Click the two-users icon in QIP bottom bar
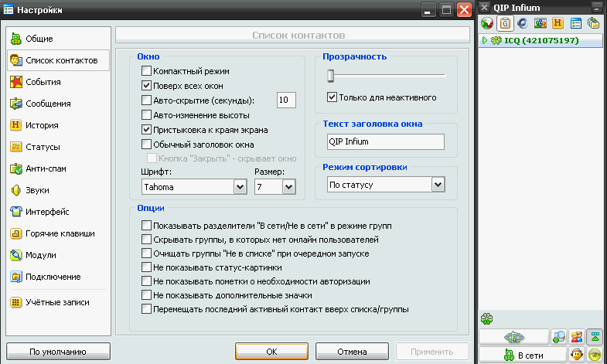The height and width of the screenshot is (364, 607). point(577,337)
